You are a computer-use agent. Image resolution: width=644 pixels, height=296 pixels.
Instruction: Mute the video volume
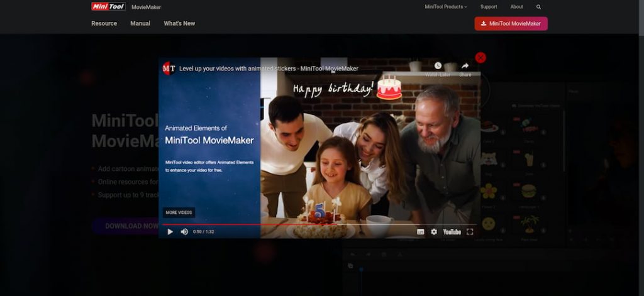click(184, 232)
